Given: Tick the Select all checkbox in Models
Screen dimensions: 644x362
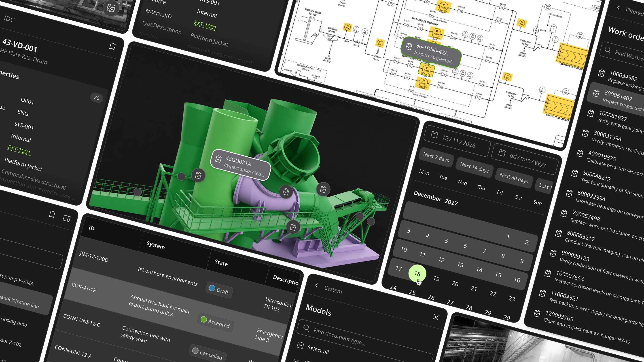Looking at the screenshot, I should (300, 345).
